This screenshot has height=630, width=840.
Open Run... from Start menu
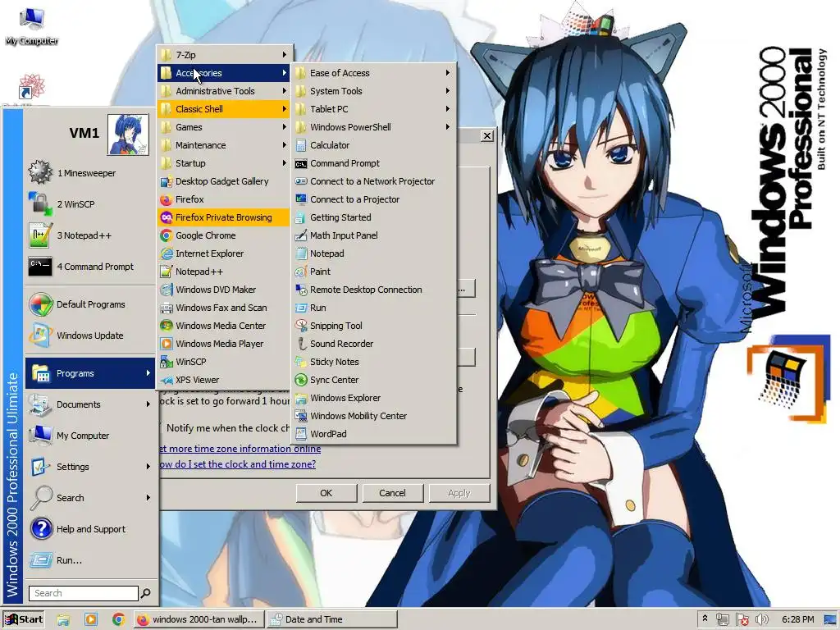click(x=90, y=559)
